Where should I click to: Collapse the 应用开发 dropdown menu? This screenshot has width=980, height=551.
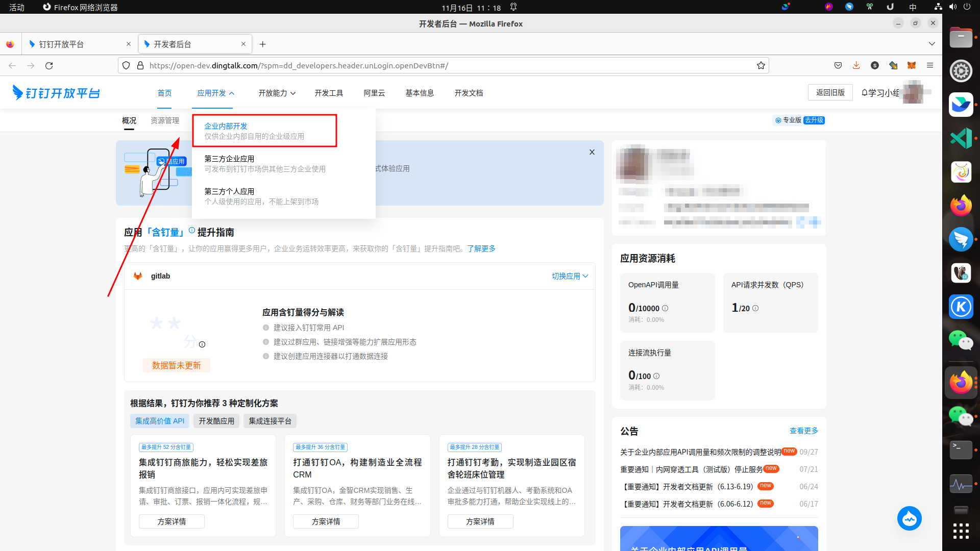pyautogui.click(x=215, y=93)
